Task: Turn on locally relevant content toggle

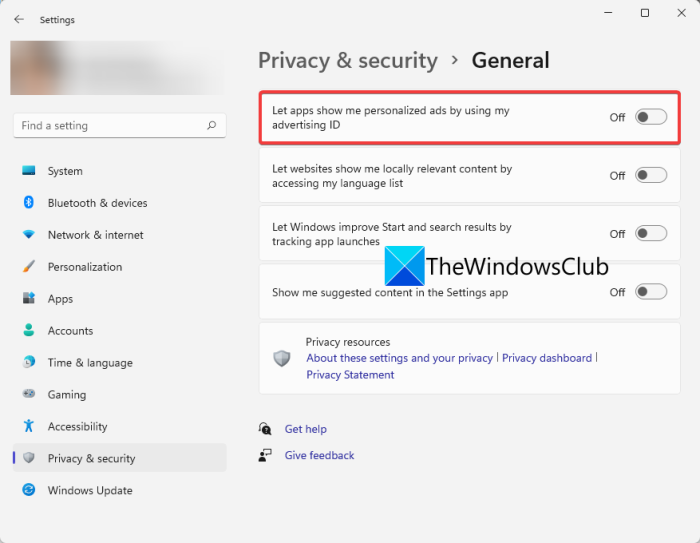Action: click(651, 175)
